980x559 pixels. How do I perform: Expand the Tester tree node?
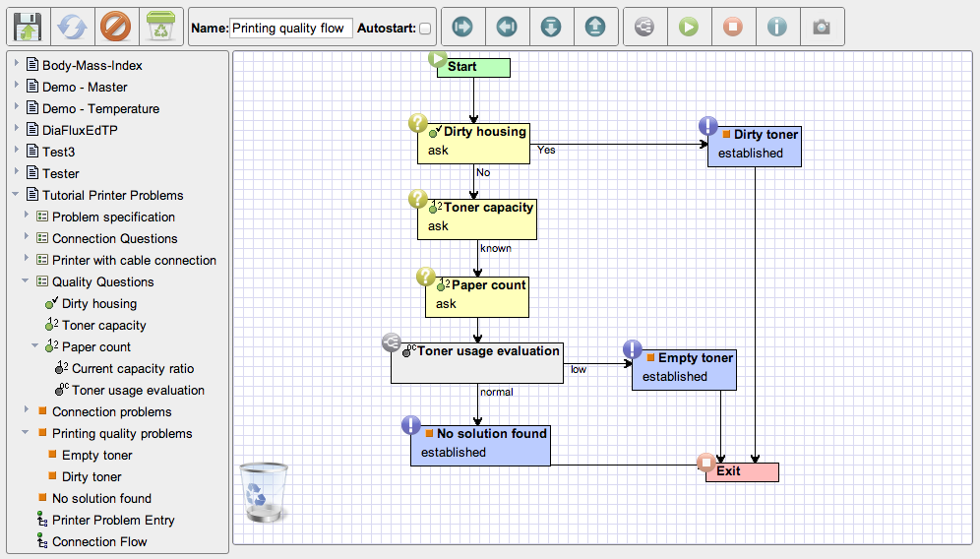click(x=17, y=172)
